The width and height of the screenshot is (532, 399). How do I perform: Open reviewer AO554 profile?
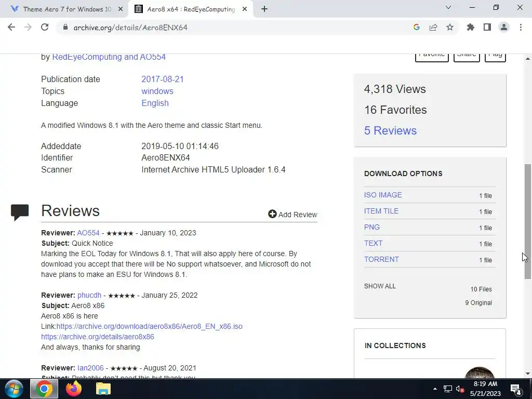point(88,233)
